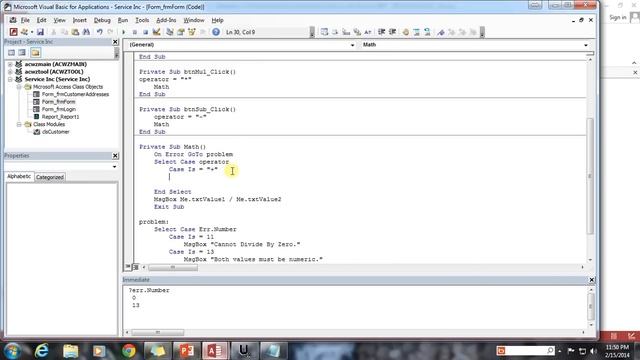Open the File menu

pos(25,20)
